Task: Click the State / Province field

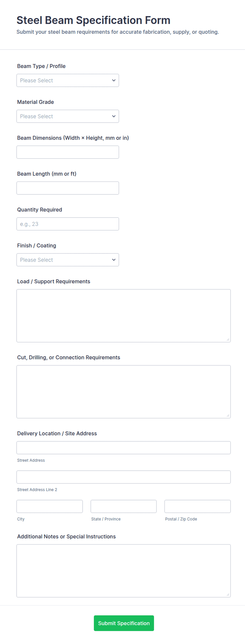Action: 123,506
